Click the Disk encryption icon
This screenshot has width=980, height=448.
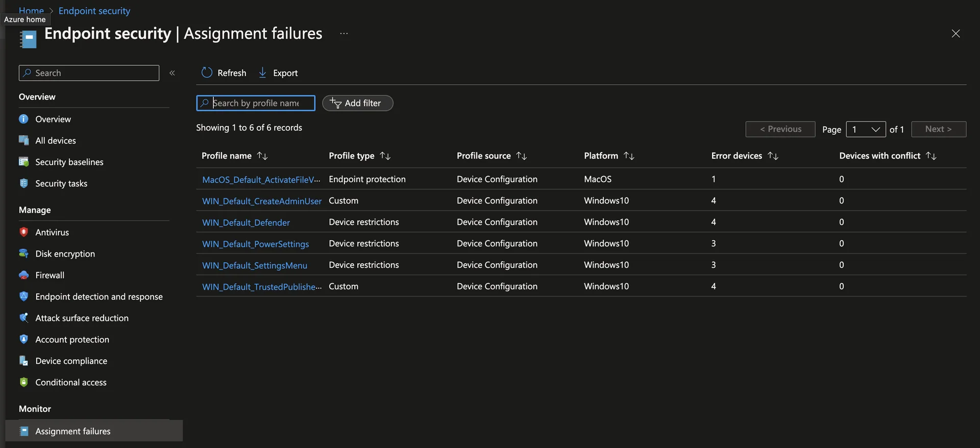(23, 254)
